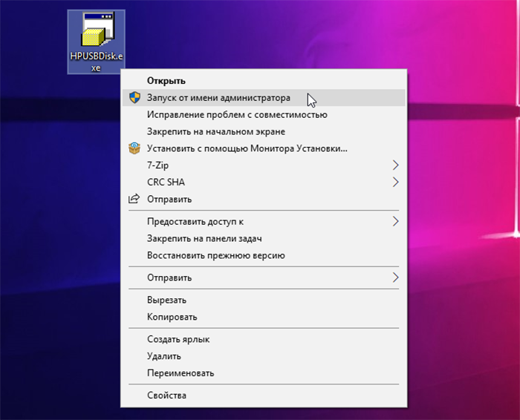
Task: Select Переименовать
Action: pyautogui.click(x=264, y=373)
